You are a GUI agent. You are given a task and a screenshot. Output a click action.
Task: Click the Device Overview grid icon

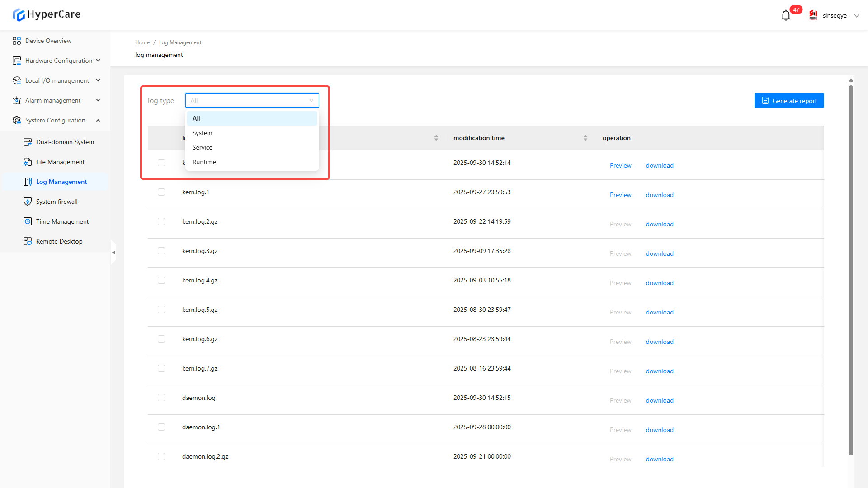(x=17, y=41)
